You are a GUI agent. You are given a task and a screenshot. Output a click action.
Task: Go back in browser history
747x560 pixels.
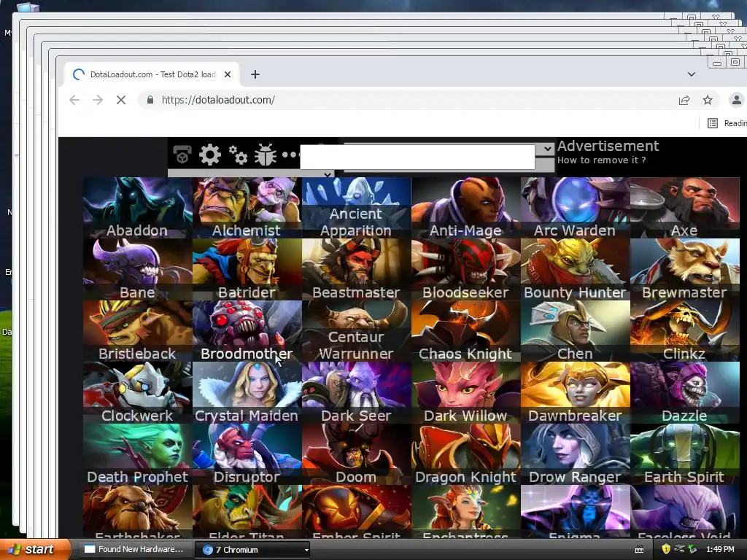pyautogui.click(x=74, y=100)
